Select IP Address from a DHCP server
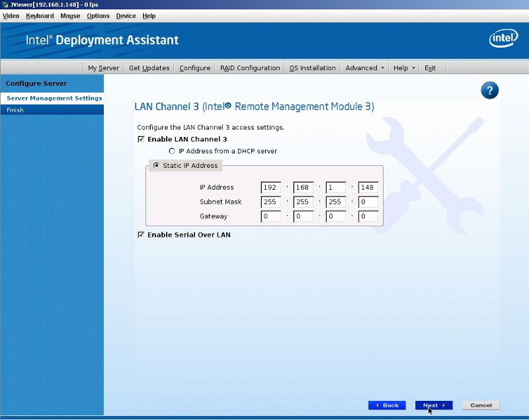The image size is (529, 420). point(172,151)
